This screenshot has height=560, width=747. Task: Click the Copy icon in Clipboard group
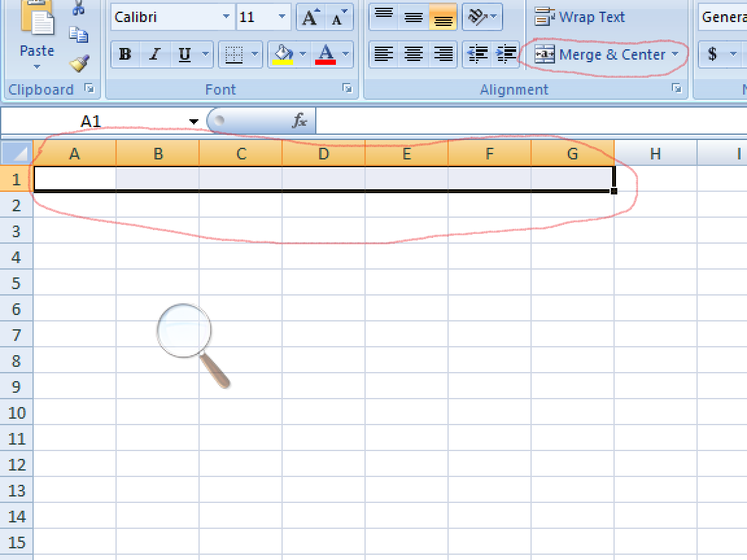coord(79,36)
